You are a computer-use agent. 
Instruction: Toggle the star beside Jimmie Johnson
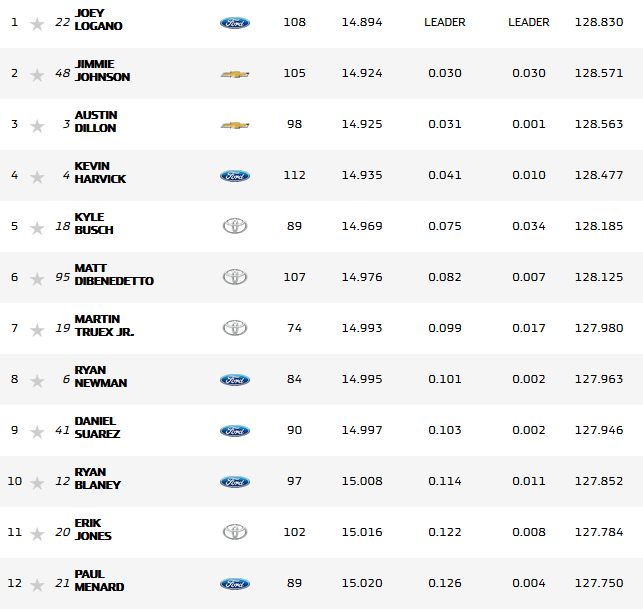click(37, 74)
